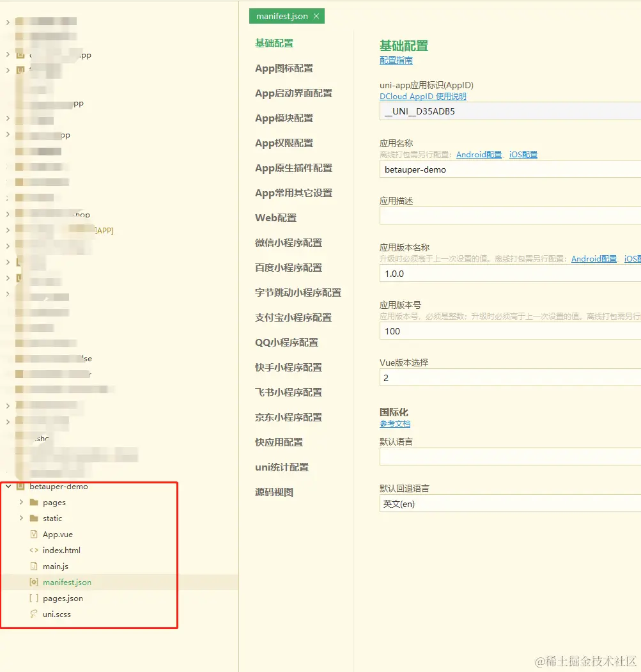Open the 默认语言 dropdown
Viewport: 641px width, 672px height.
click(x=510, y=457)
